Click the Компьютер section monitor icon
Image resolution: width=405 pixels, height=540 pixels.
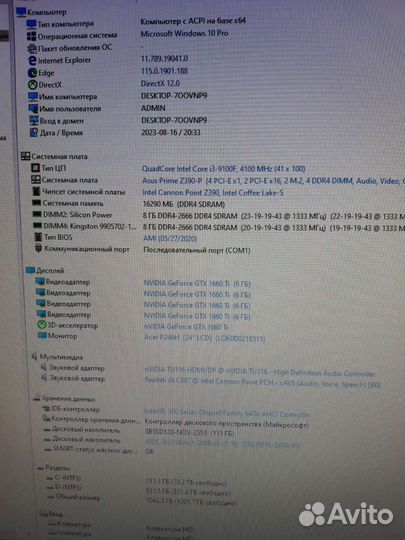click(21, 12)
